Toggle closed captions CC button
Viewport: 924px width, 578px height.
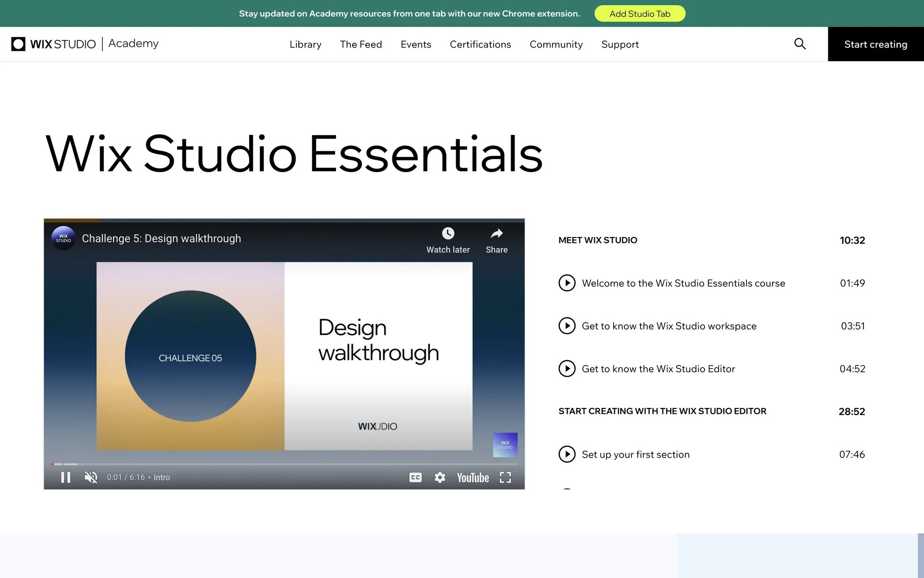[415, 477]
